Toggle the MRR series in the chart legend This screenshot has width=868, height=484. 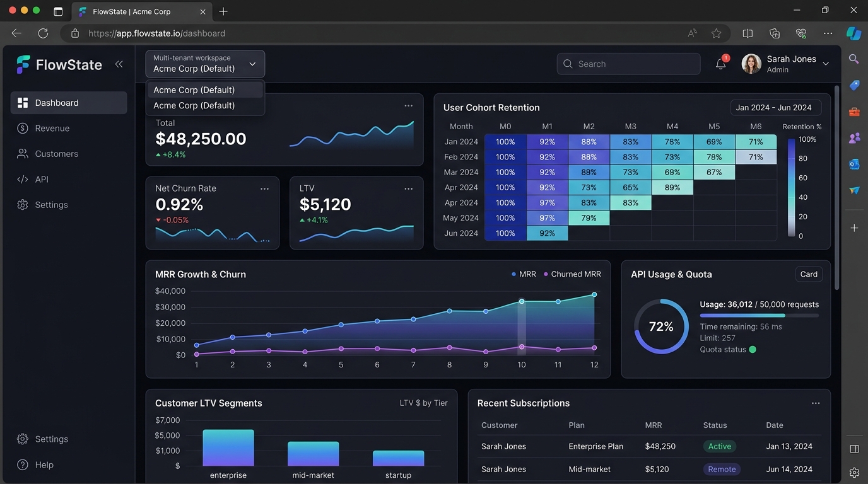click(x=524, y=274)
